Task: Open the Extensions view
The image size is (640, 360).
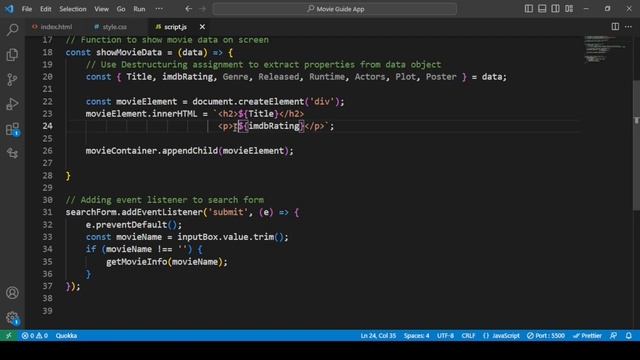Action: pyautogui.click(x=12, y=129)
